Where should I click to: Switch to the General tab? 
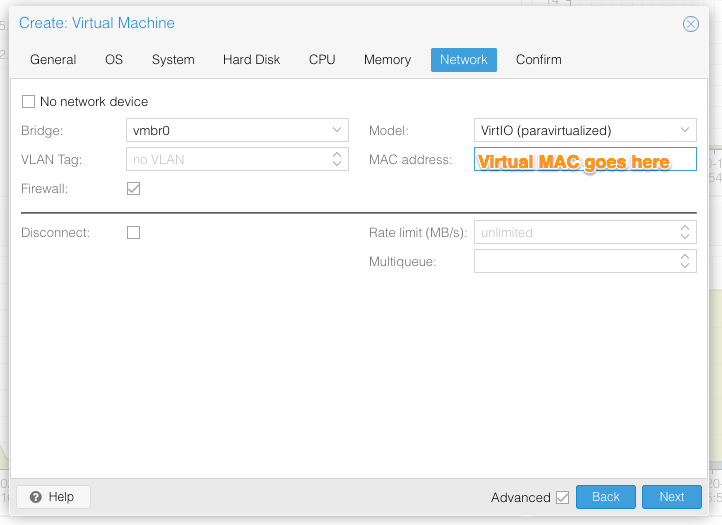pos(53,60)
